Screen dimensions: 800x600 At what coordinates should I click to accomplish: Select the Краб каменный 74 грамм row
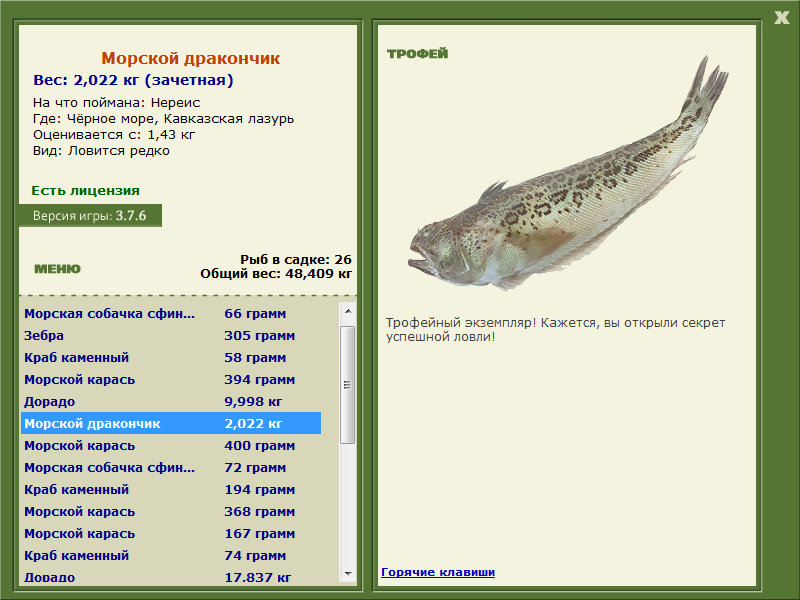pos(171,555)
